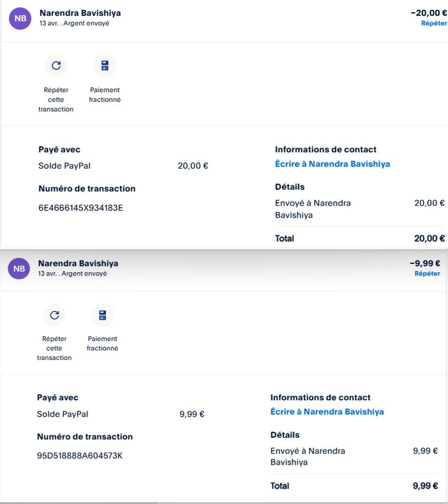448x504 pixels.
Task: Click the NB avatar of the −9,99 € payment
Action: 19,268
